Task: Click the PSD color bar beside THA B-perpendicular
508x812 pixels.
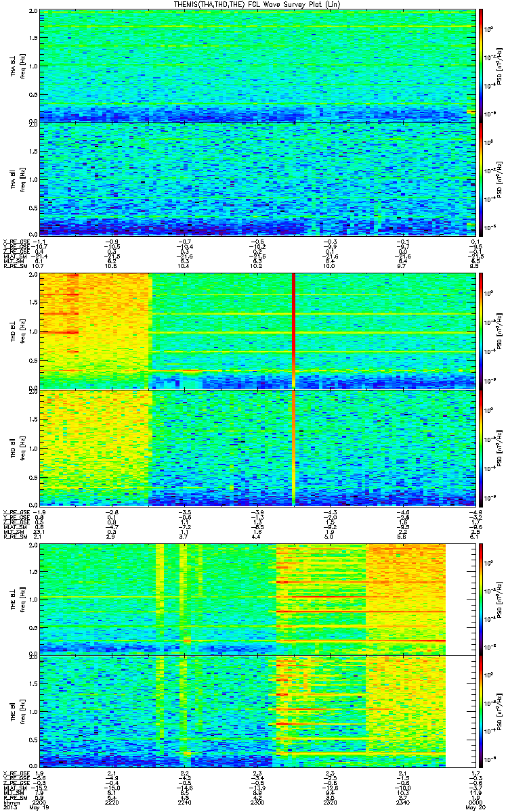Action: point(482,66)
